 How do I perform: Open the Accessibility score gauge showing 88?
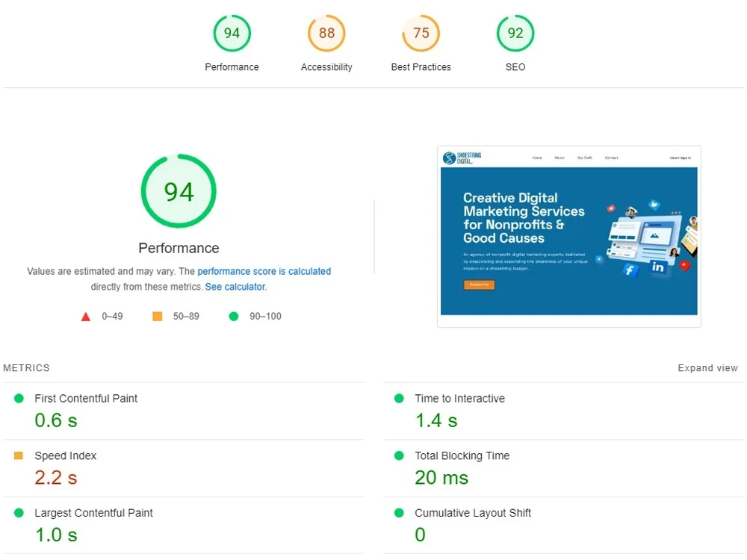[x=326, y=33]
